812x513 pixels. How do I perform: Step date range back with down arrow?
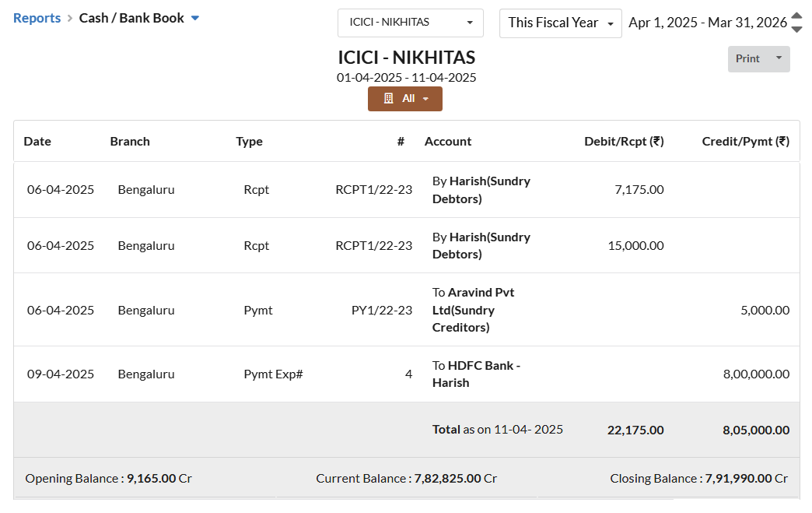(797, 30)
